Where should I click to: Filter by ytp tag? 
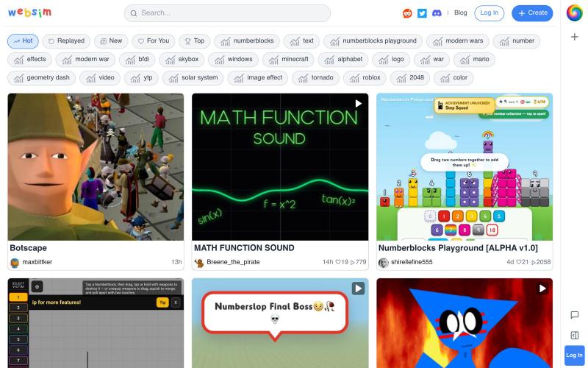coord(141,78)
